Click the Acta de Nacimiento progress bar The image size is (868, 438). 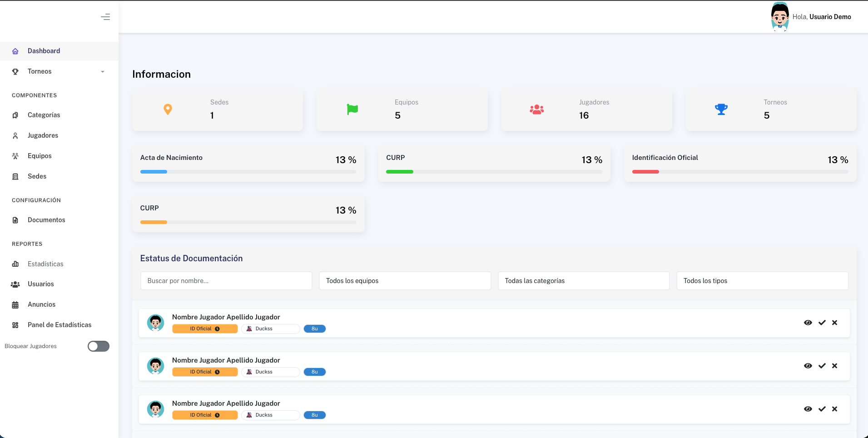point(248,172)
